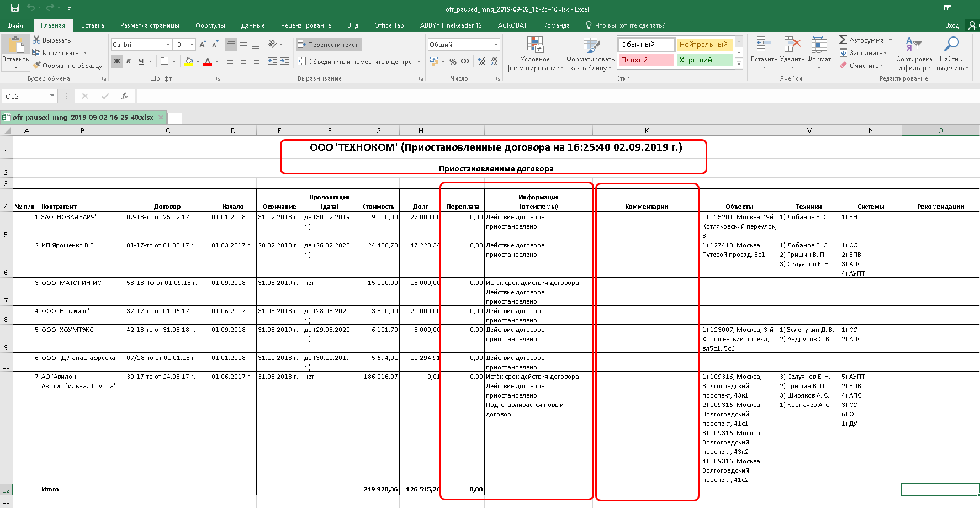Click the Формат cells button

pyautogui.click(x=819, y=53)
